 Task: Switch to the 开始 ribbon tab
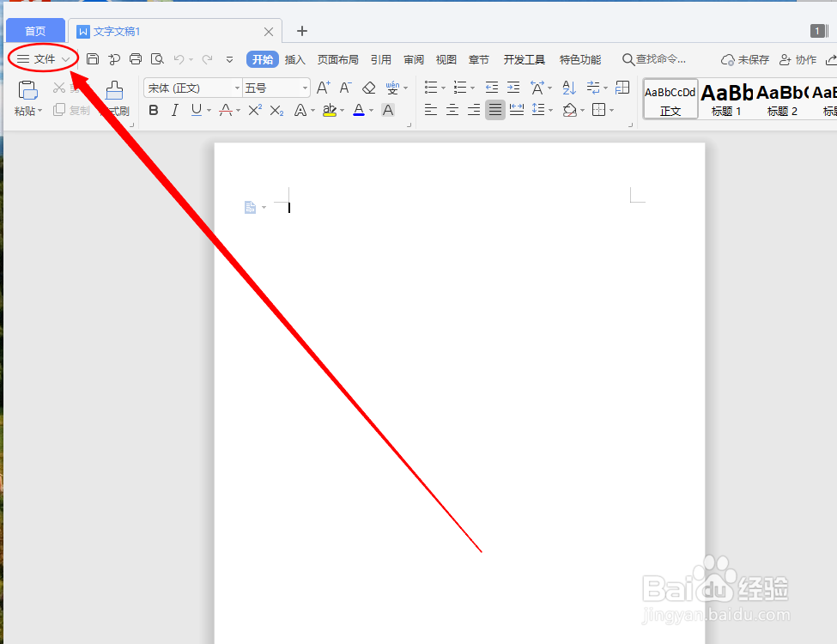[263, 59]
